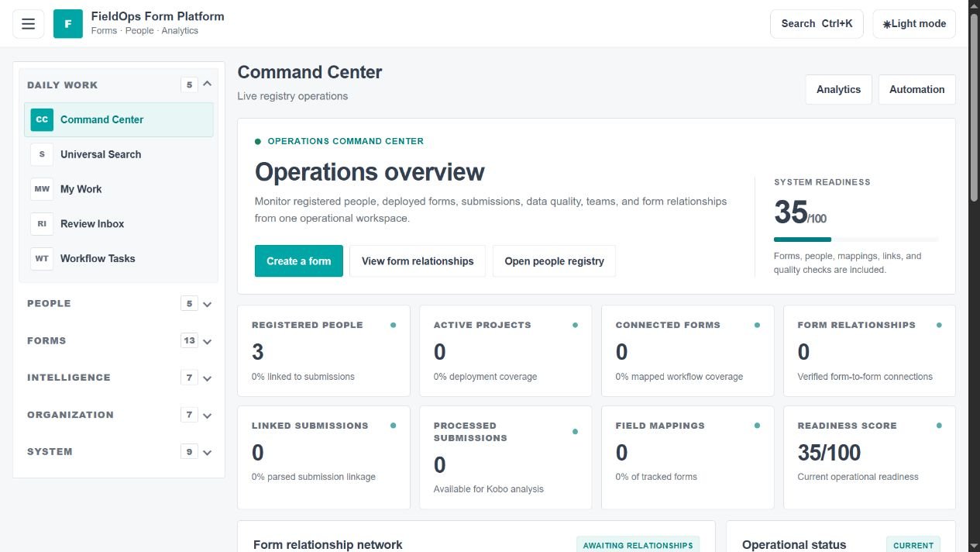Click the Available for Kobo analysis text
The height and width of the screenshot is (552, 980).
[x=489, y=489]
